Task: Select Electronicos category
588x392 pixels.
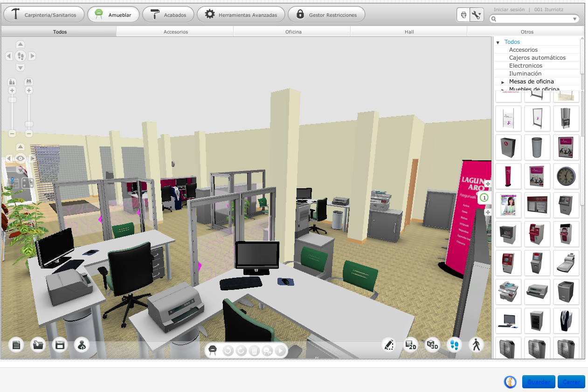Action: pyautogui.click(x=526, y=66)
